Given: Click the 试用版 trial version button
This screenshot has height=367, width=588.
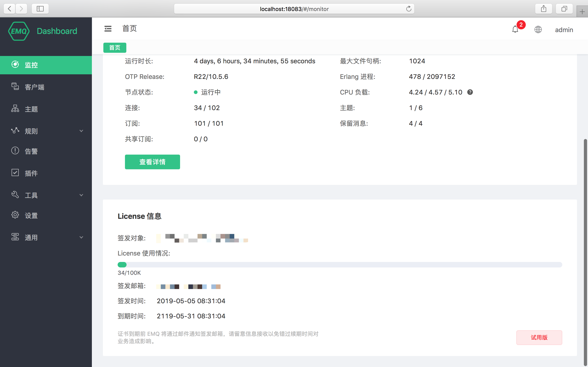Looking at the screenshot, I should [539, 337].
